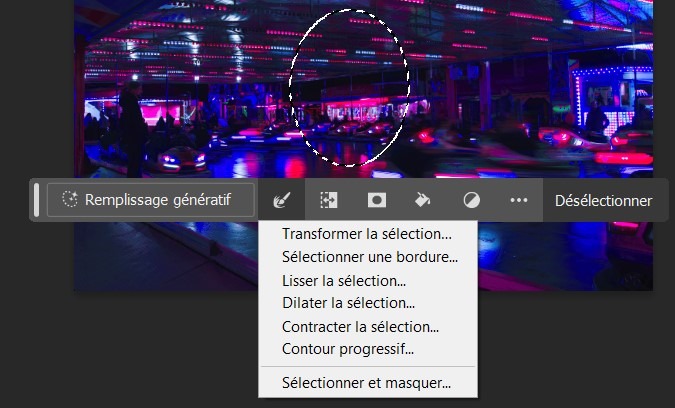
Task: Open the modify selection brush icon
Action: click(281, 200)
